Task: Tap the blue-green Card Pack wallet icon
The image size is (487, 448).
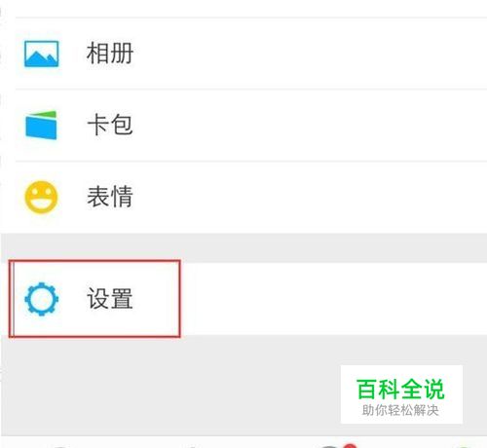Action: tap(41, 125)
